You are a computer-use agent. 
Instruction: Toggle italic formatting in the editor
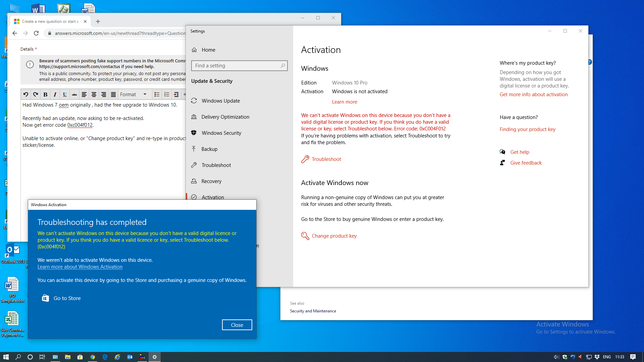(x=55, y=95)
